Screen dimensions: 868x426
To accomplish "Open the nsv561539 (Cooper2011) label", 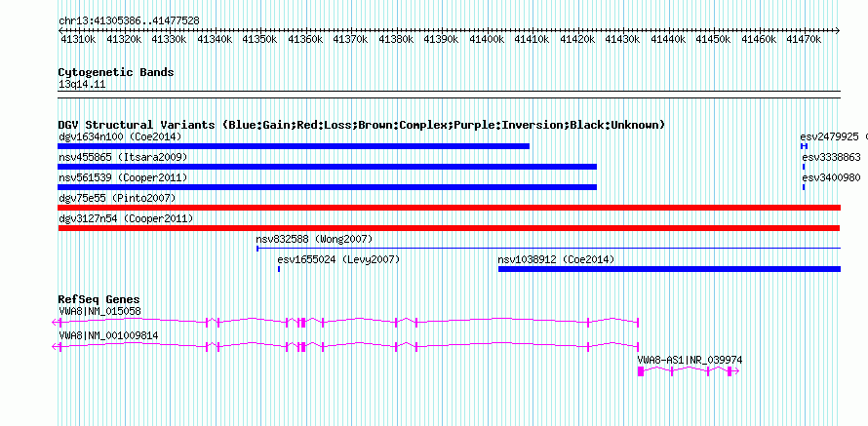I will point(123,177).
